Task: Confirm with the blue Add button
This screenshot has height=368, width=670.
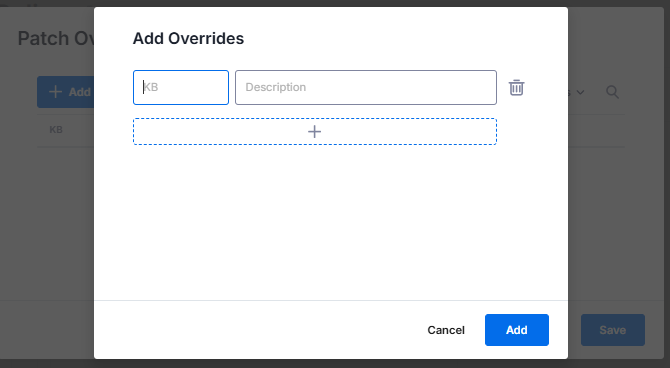Action: pos(517,330)
